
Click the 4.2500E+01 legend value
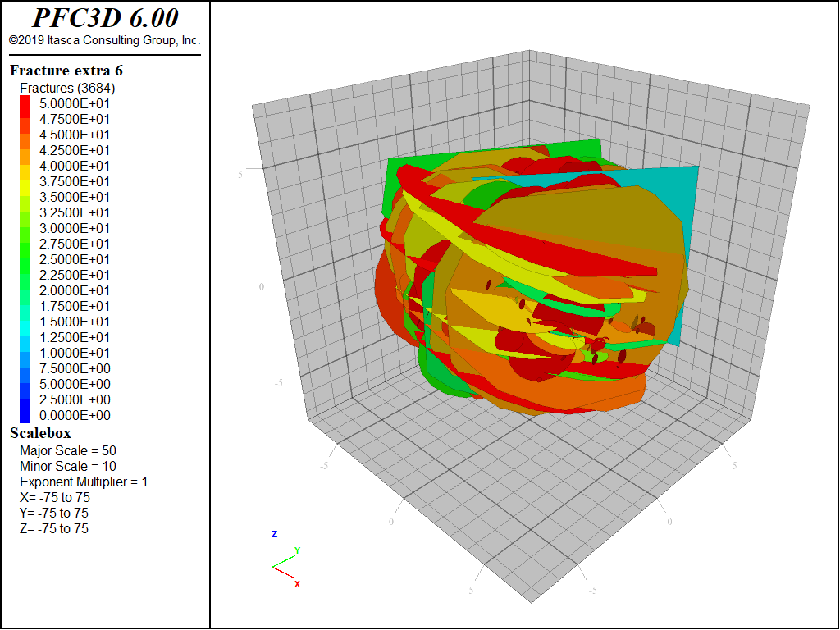[x=75, y=150]
